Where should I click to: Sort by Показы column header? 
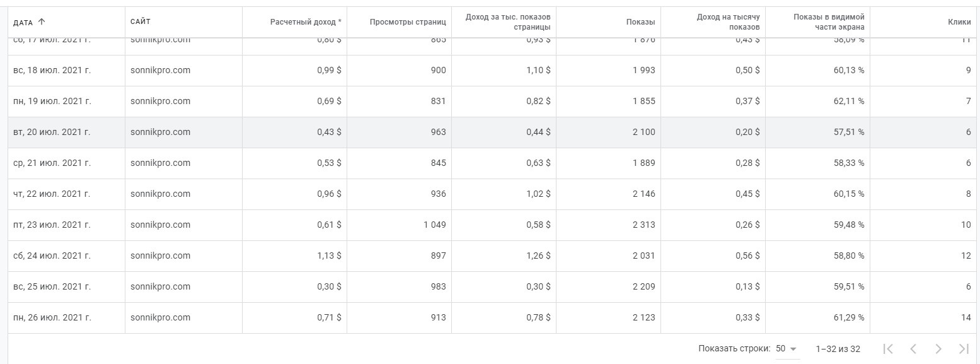coord(640,22)
